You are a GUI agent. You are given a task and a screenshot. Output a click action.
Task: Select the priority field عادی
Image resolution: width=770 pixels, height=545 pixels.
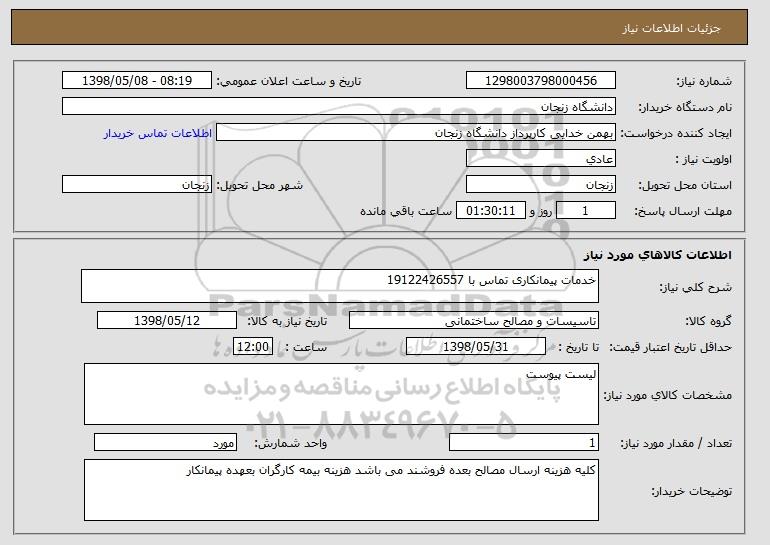(x=541, y=159)
